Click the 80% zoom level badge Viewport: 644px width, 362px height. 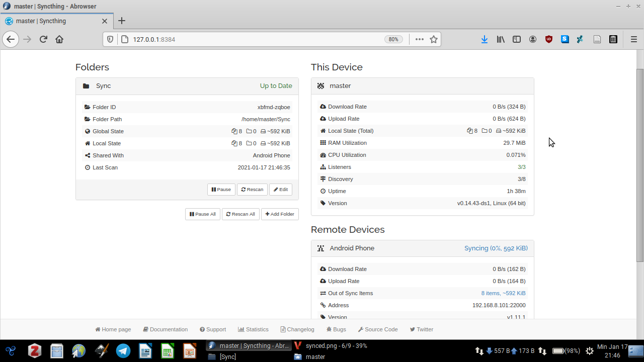pyautogui.click(x=393, y=39)
